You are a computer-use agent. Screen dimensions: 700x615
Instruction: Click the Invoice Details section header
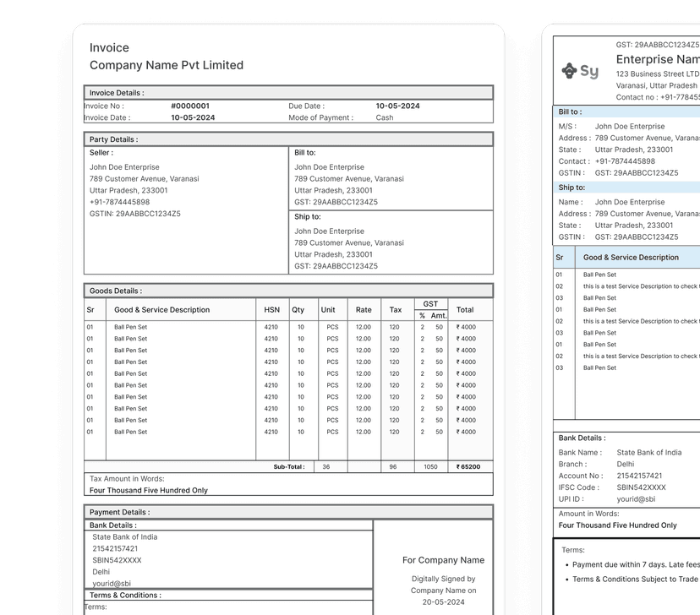tap(288, 93)
